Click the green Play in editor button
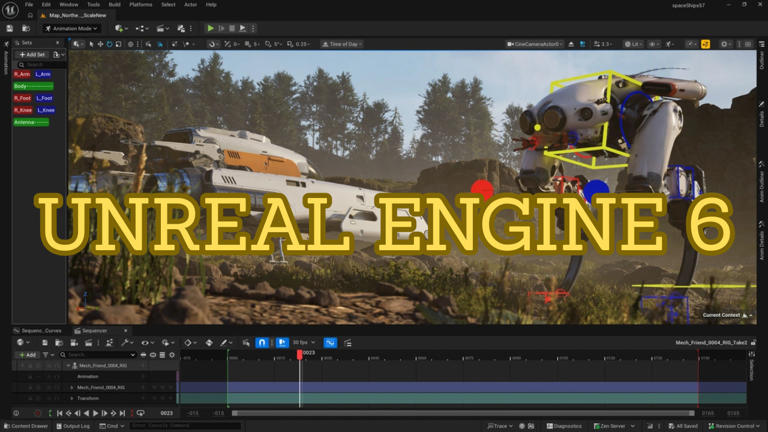 click(x=211, y=28)
